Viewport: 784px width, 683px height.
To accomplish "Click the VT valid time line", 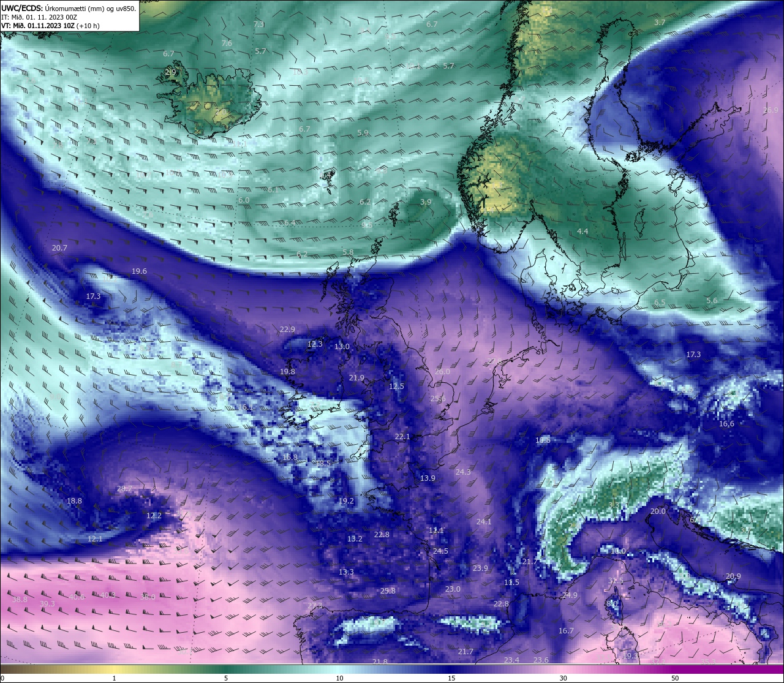I will click(50, 26).
